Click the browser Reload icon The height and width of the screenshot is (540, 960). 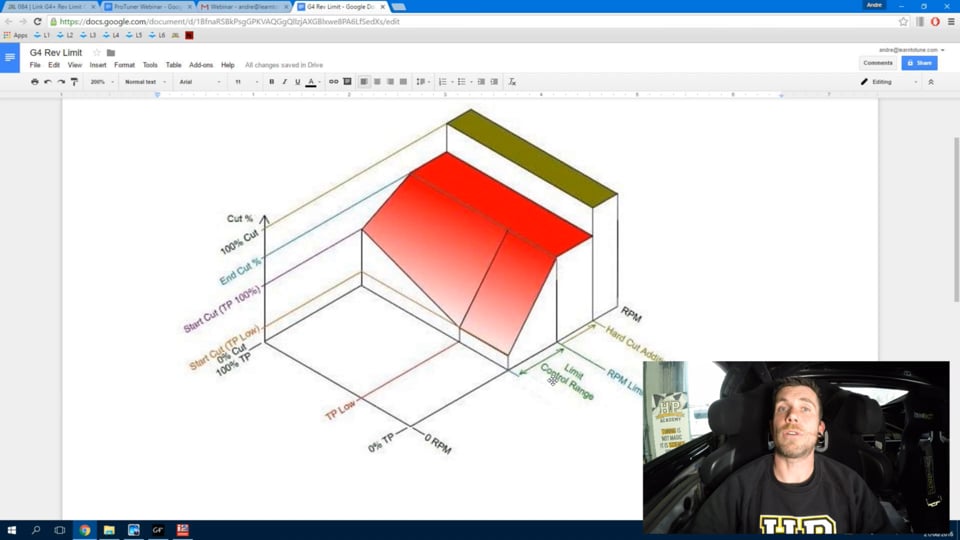click(37, 21)
